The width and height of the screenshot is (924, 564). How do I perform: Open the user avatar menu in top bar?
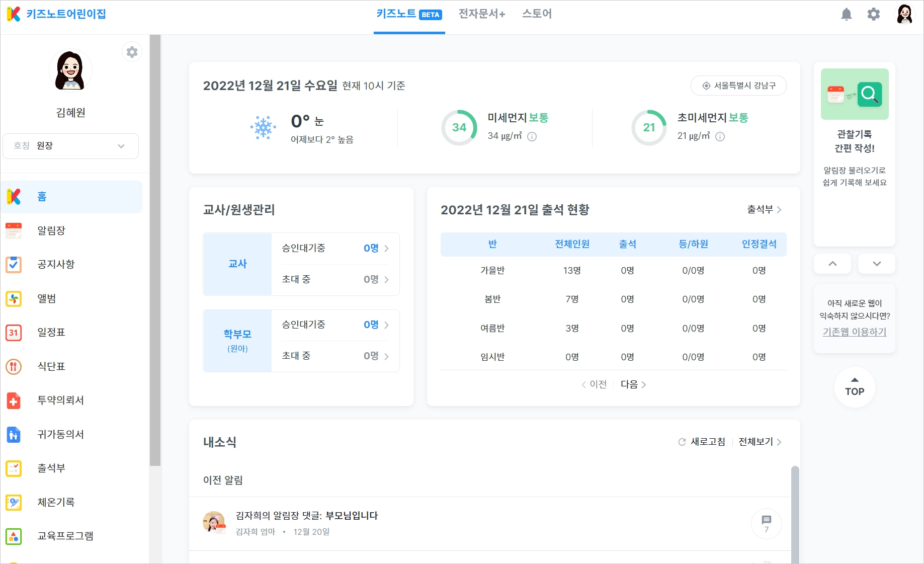click(904, 14)
